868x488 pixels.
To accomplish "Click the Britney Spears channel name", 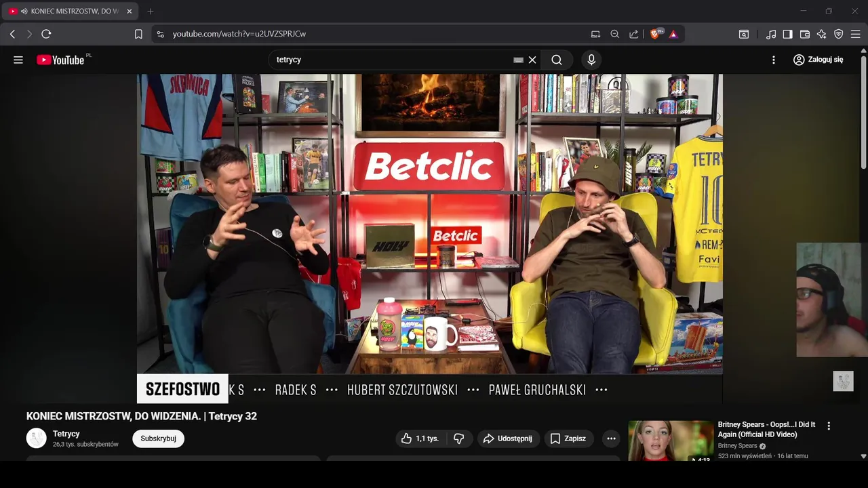I will [x=738, y=446].
